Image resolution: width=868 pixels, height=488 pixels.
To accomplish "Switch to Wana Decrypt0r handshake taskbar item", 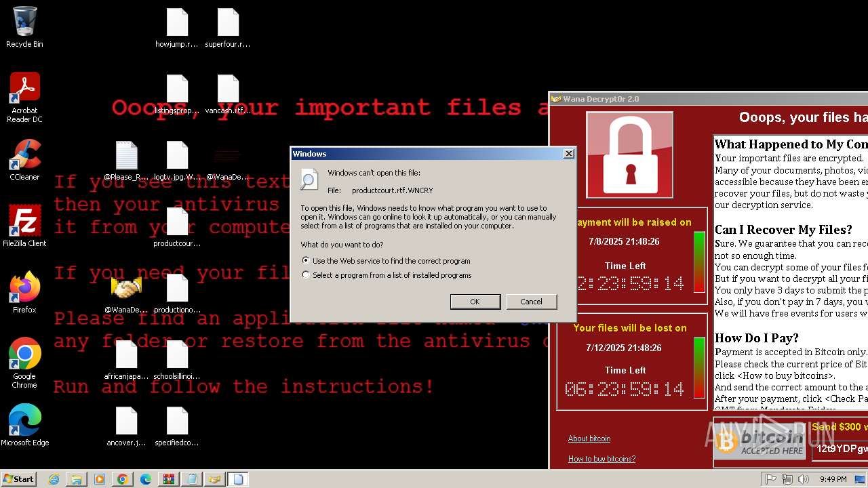I will [215, 479].
